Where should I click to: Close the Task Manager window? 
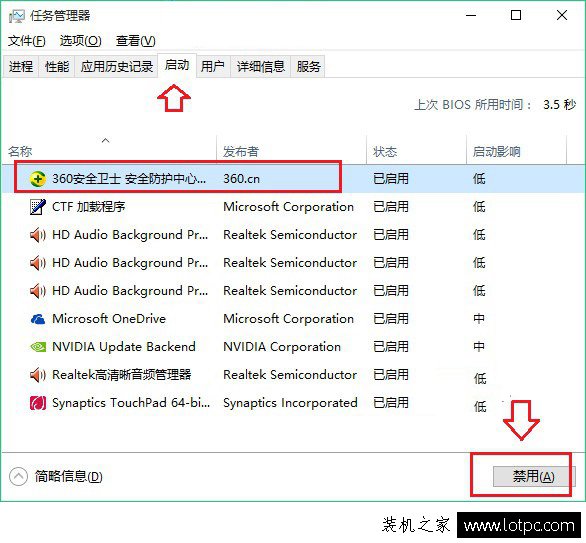[562, 16]
